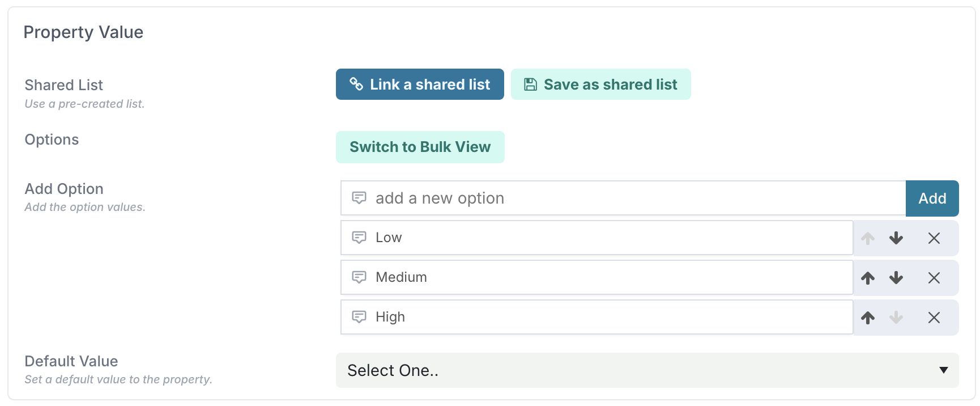Move the Medium option up

tap(868, 278)
